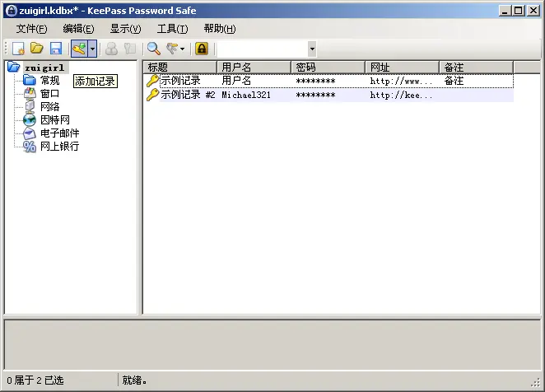This screenshot has height=392, width=545.
Task: Click the 备注 note cell in first entry
Action: point(454,81)
